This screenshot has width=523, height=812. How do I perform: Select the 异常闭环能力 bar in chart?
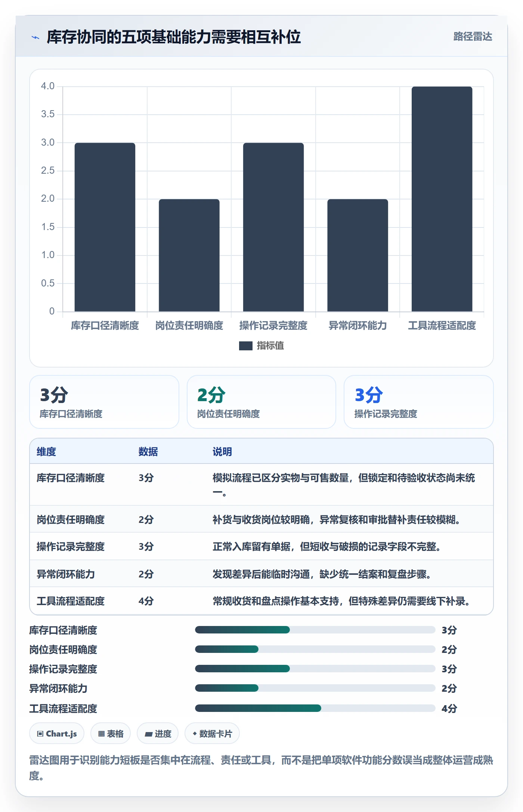[358, 255]
